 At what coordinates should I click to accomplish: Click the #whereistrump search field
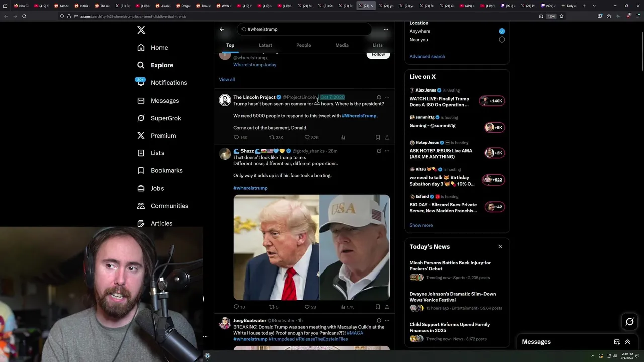(304, 29)
